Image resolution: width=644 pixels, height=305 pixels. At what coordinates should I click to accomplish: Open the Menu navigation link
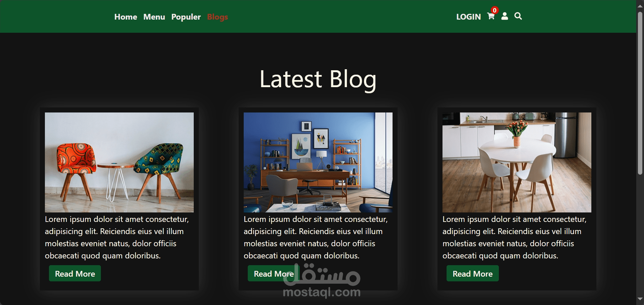[x=154, y=17]
